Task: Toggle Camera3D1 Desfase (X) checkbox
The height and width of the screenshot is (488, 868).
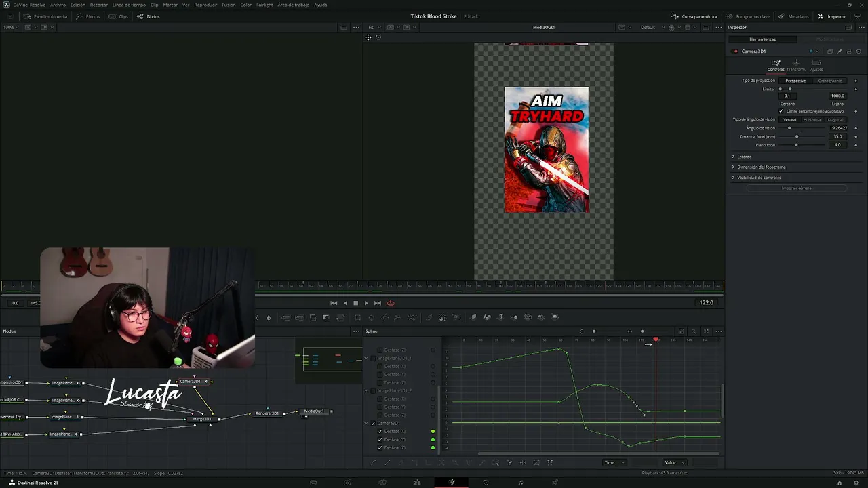Action: [380, 432]
